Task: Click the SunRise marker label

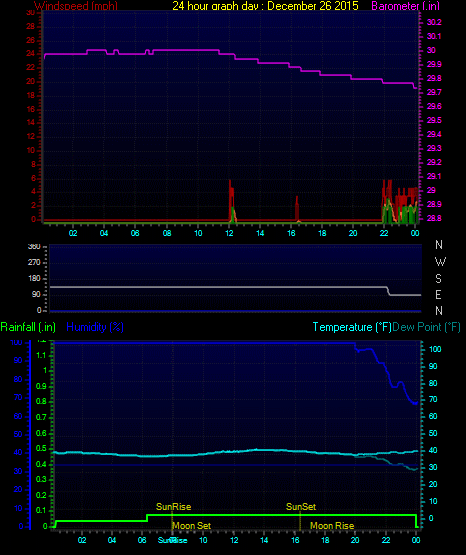Action: [x=173, y=507]
